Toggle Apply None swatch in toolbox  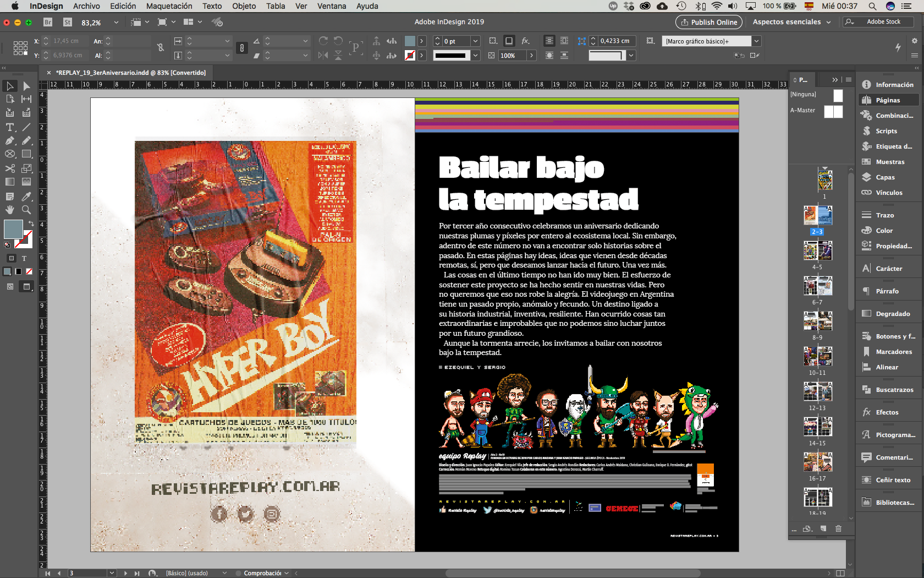click(29, 271)
